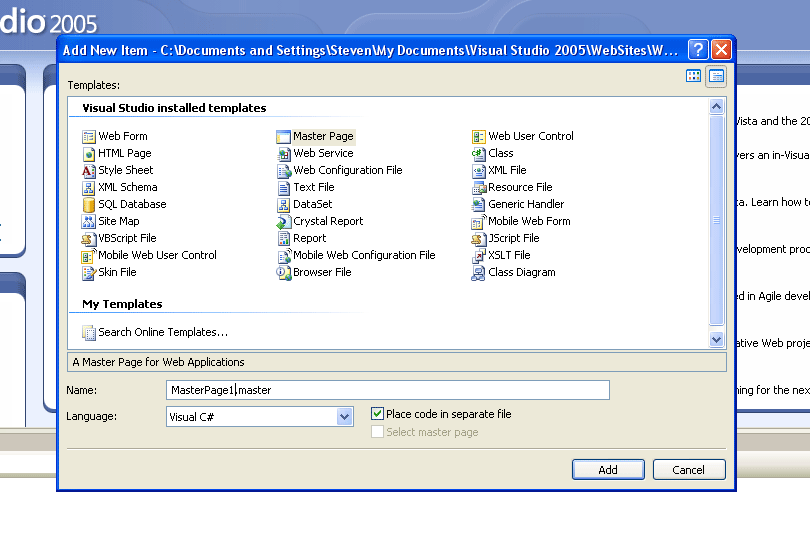Click the templates list scroll down arrow
This screenshot has height=553, width=810.
pyautogui.click(x=716, y=340)
